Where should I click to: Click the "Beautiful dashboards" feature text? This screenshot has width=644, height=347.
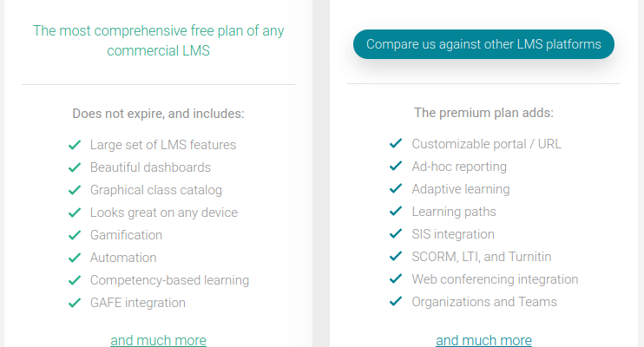[150, 167]
